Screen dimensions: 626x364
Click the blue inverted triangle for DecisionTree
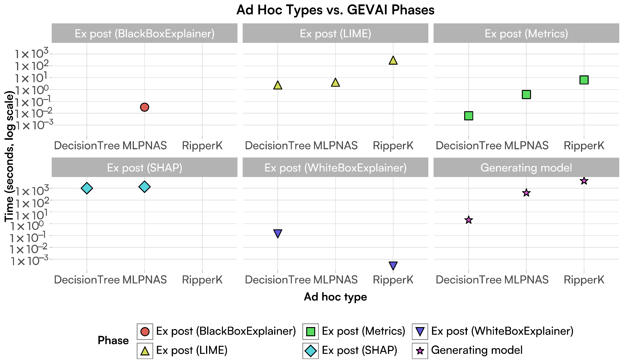[277, 233]
